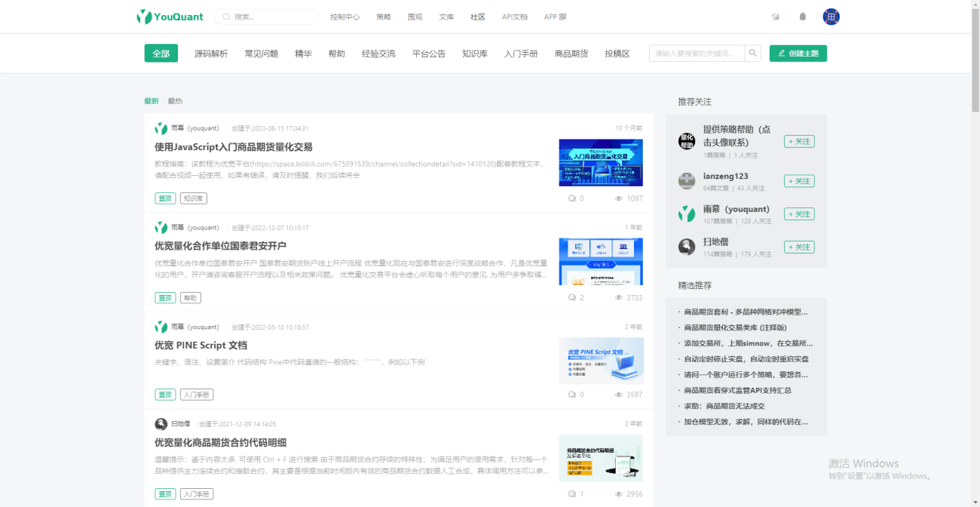Click the QR code icon next to APP
The height and width of the screenshot is (507, 980).
(x=563, y=17)
